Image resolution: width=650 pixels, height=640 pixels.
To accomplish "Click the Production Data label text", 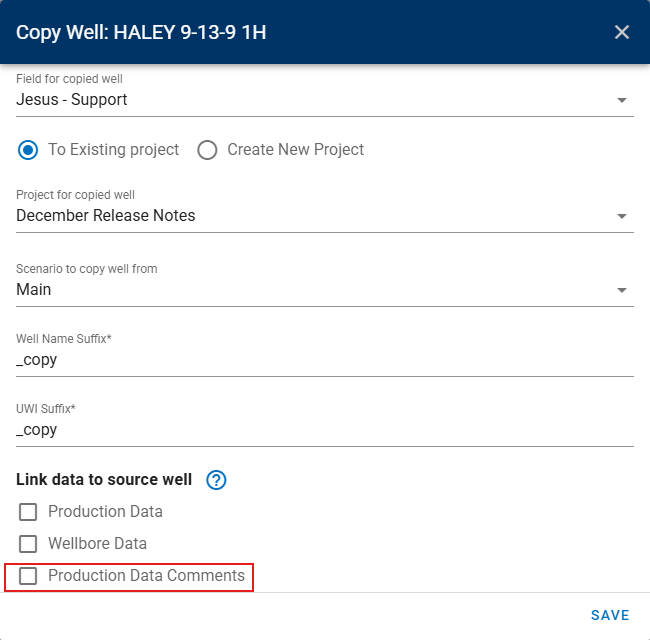I will 105,512.
